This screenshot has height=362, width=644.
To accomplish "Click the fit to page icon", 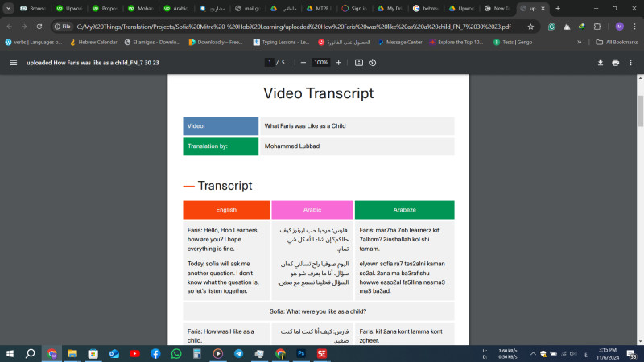I will coord(359,62).
